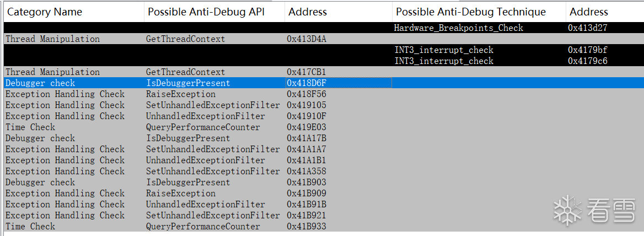
Task: Select the 0x418F56 RaiseException address
Action: [x=307, y=94]
